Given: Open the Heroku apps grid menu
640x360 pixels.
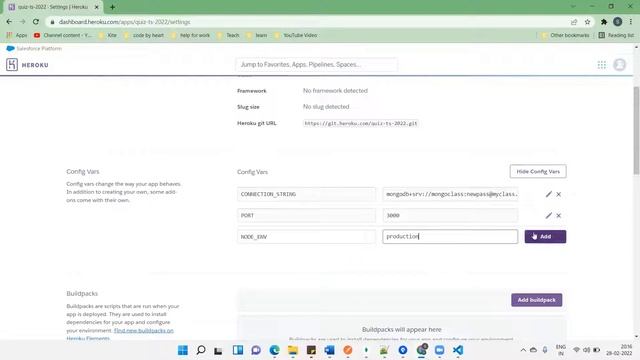Looking at the screenshot, I should pyautogui.click(x=602, y=65).
